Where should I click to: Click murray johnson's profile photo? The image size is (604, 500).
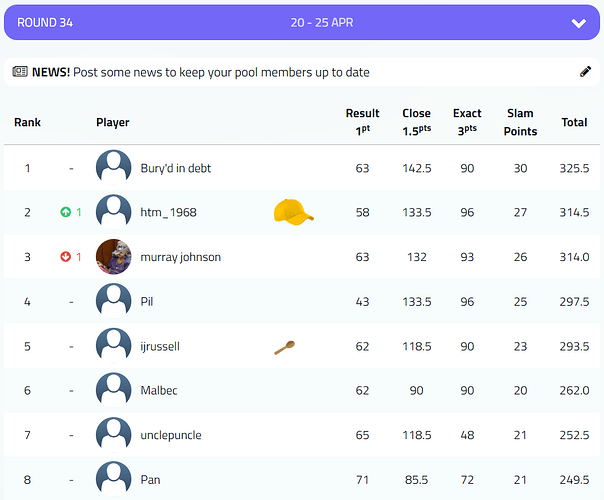(113, 257)
